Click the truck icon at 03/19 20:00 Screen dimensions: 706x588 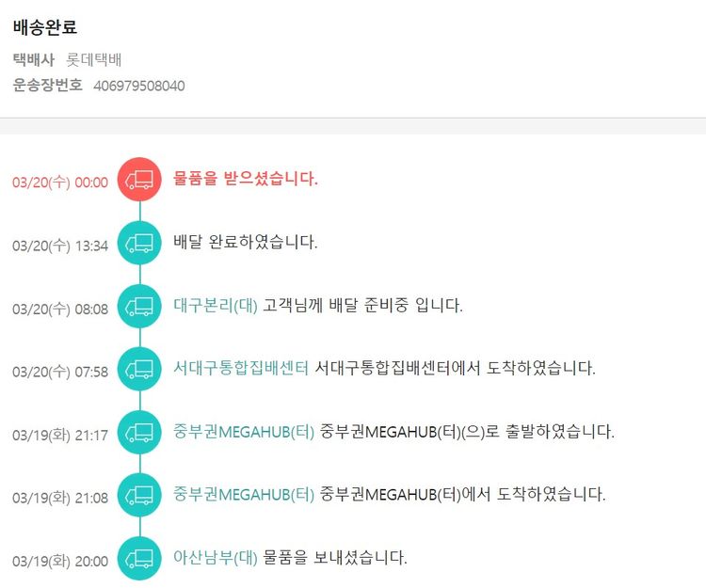139,558
